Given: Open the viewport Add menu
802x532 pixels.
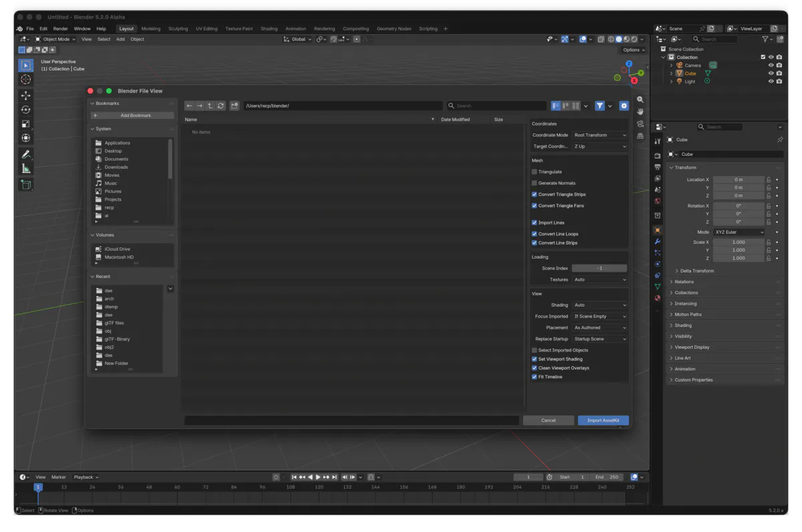Looking at the screenshot, I should point(120,39).
